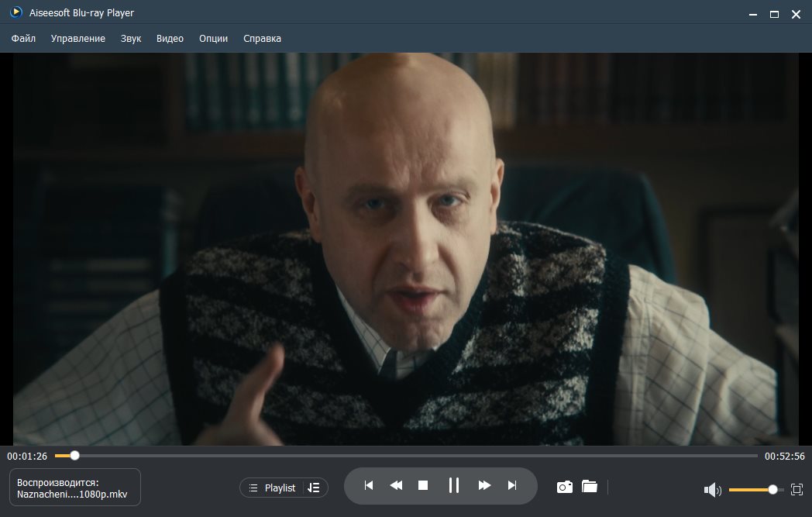Pause the video playback
Image resolution: width=812 pixels, height=517 pixels.
coord(454,486)
